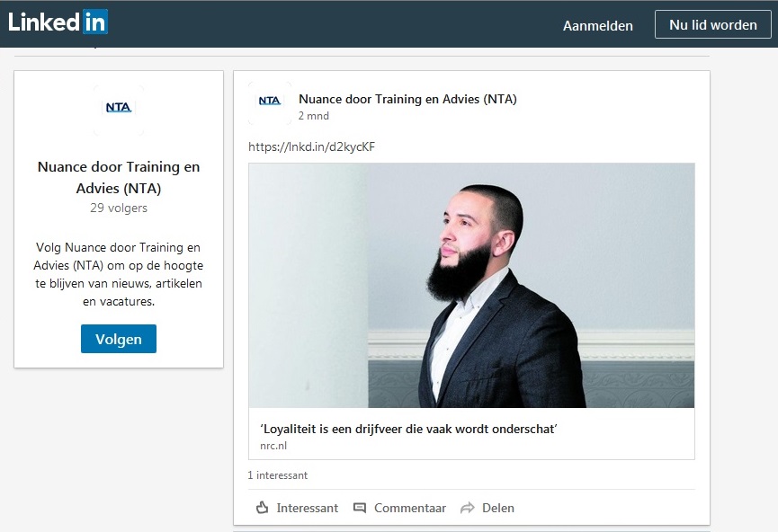This screenshot has height=532, width=778.
Task: Click the Commentaar text label
Action: tap(410, 509)
